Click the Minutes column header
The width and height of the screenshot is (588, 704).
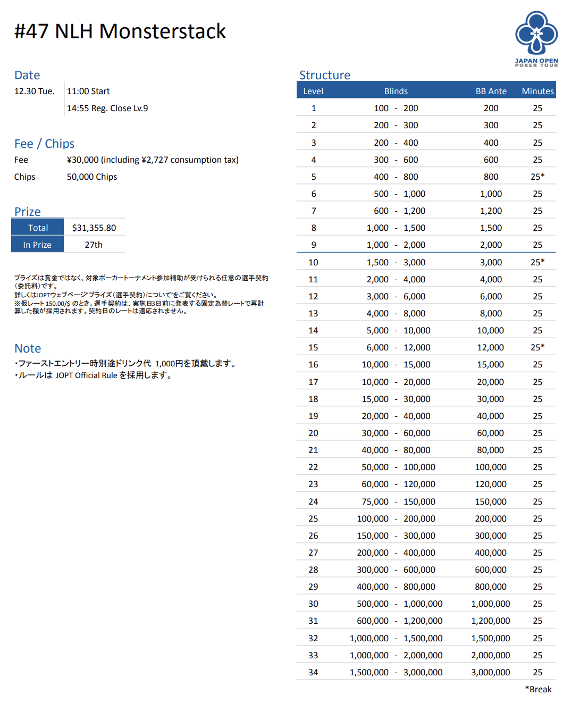[x=537, y=91]
